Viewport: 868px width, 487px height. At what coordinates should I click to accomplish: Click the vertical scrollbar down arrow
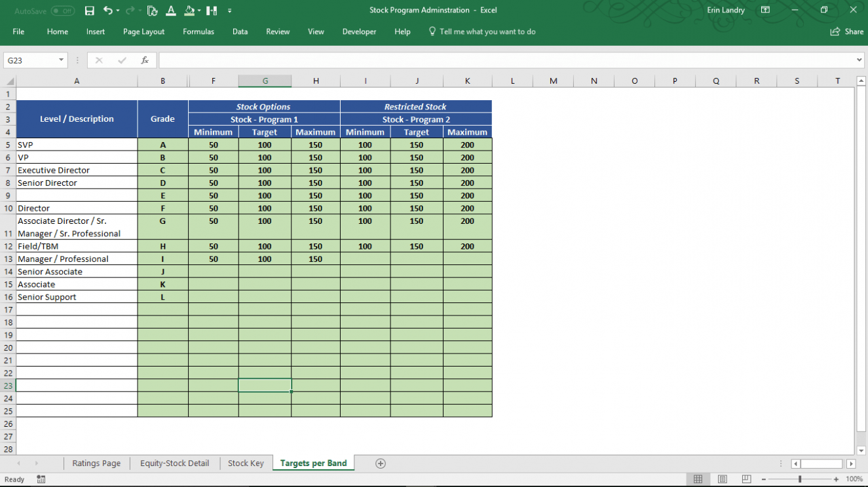[861, 450]
